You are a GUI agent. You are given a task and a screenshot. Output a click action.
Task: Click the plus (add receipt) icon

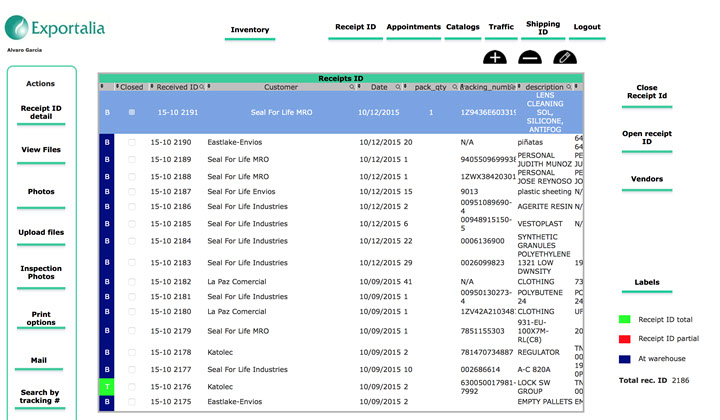click(494, 59)
